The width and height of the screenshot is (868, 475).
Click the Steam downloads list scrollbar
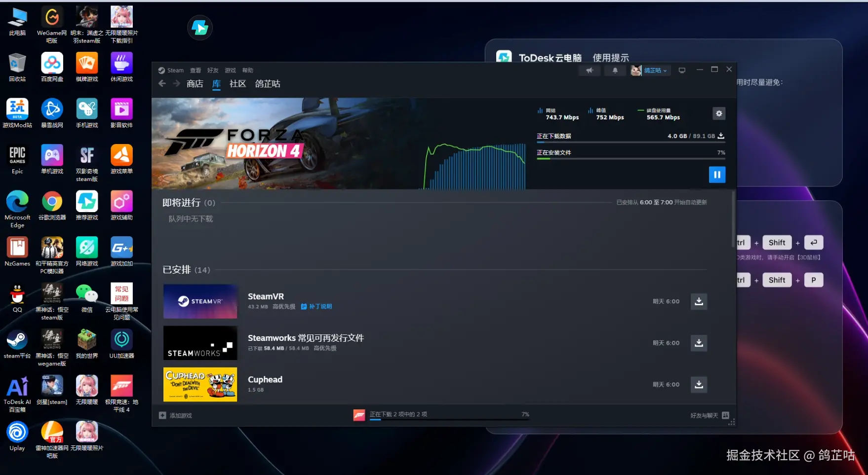(x=733, y=219)
